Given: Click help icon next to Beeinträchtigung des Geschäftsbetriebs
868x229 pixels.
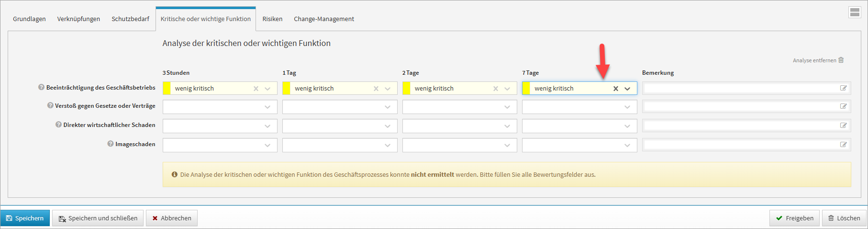Looking at the screenshot, I should (x=41, y=87).
